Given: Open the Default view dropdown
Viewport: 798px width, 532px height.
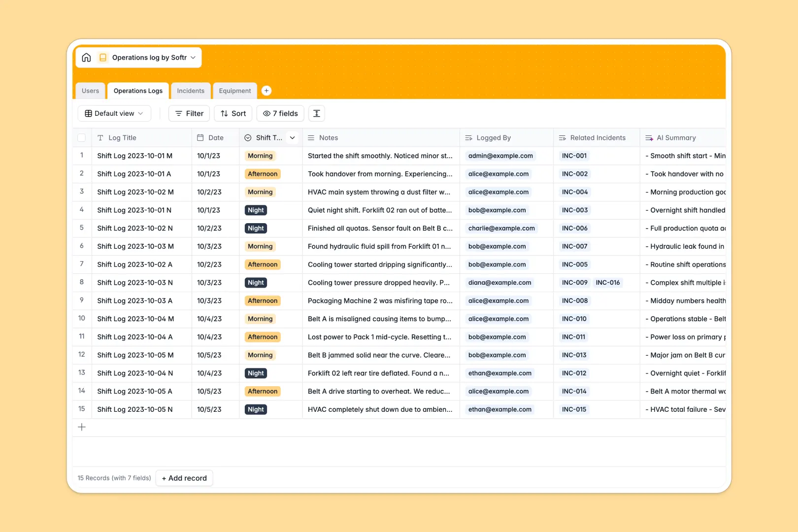Looking at the screenshot, I should (114, 113).
